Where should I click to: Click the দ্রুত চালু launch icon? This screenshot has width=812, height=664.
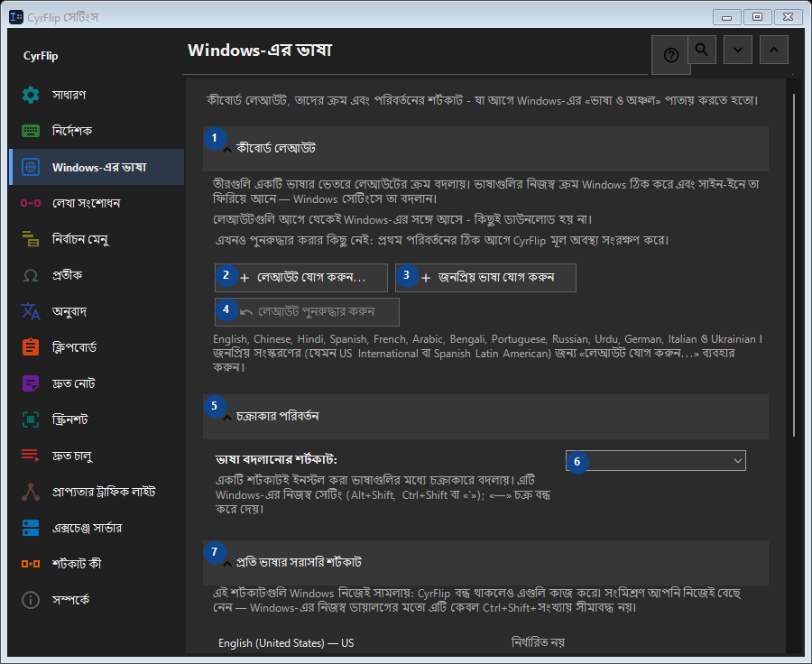pyautogui.click(x=31, y=456)
